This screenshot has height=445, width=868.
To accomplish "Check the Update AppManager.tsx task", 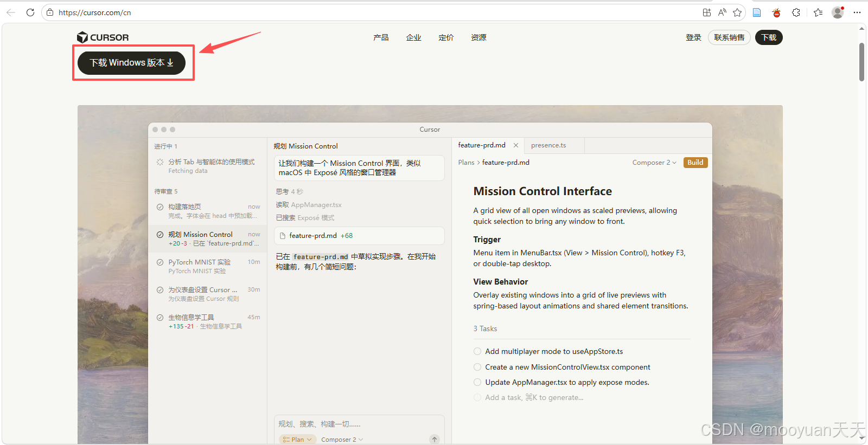I will [477, 382].
